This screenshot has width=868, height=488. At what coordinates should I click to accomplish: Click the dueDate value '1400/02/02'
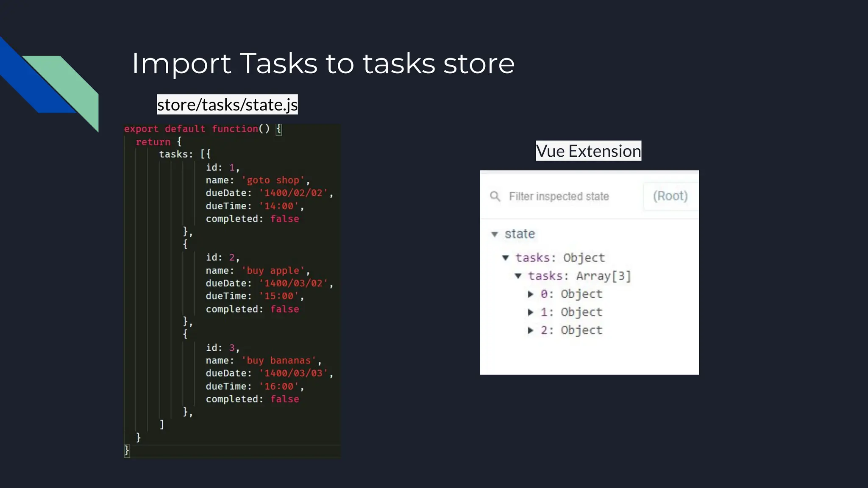tap(294, 193)
